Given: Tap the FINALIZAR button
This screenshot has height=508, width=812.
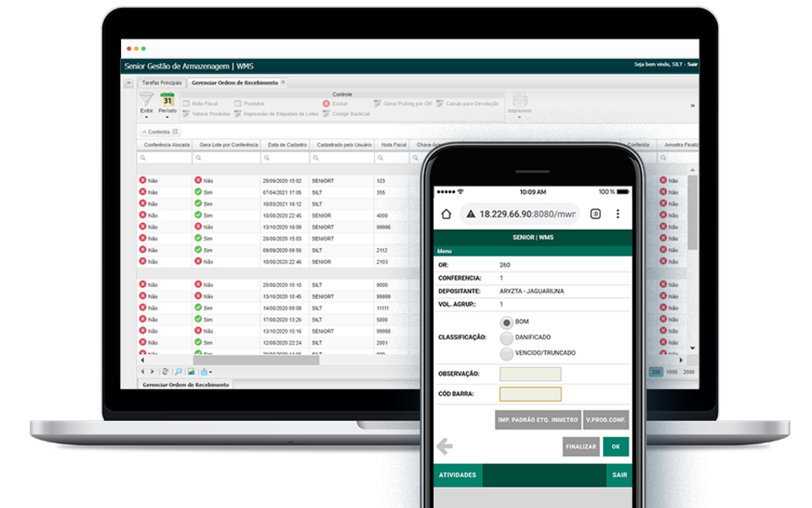Looking at the screenshot, I should [x=581, y=446].
